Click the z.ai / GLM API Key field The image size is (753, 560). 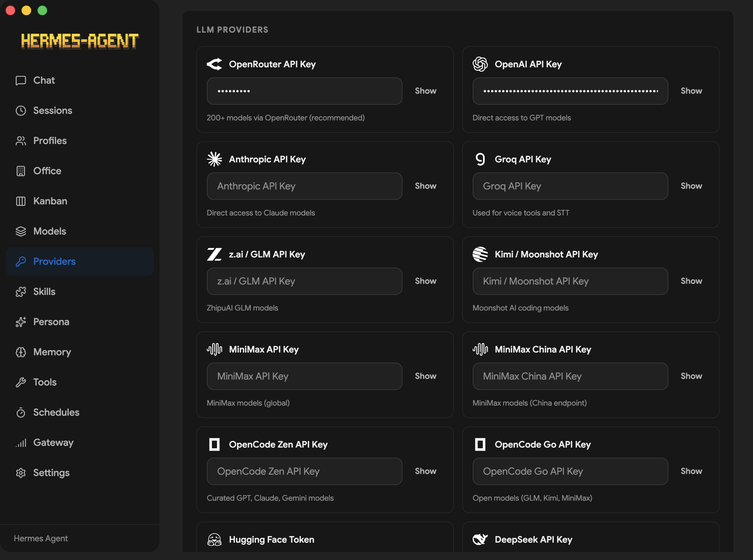305,281
